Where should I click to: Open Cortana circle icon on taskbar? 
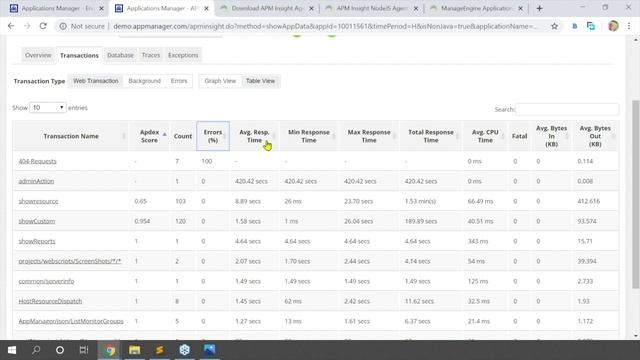(60, 350)
